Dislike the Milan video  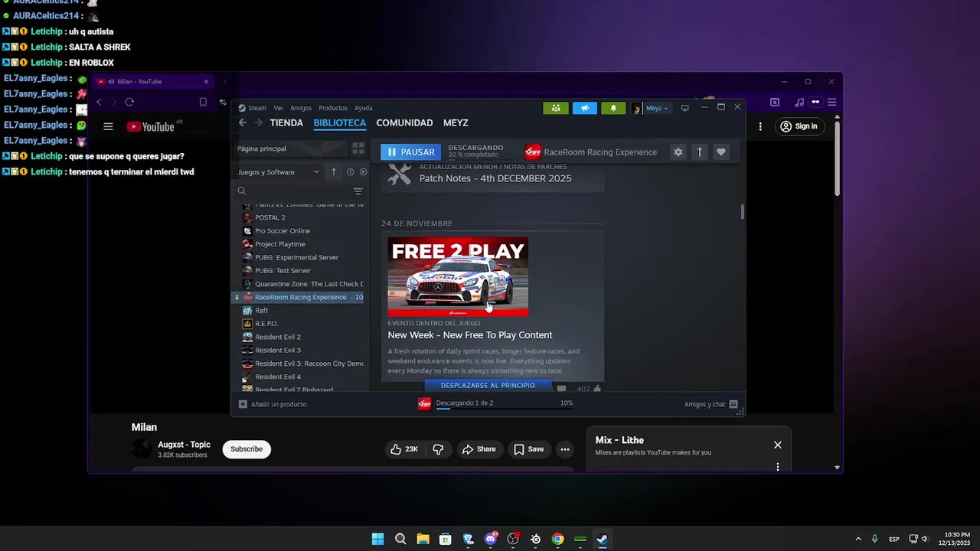pos(438,449)
